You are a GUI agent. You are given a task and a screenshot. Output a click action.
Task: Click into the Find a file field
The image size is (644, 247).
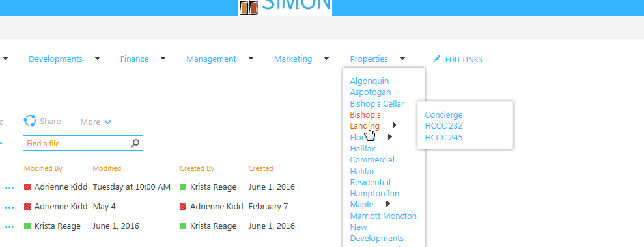pos(83,143)
